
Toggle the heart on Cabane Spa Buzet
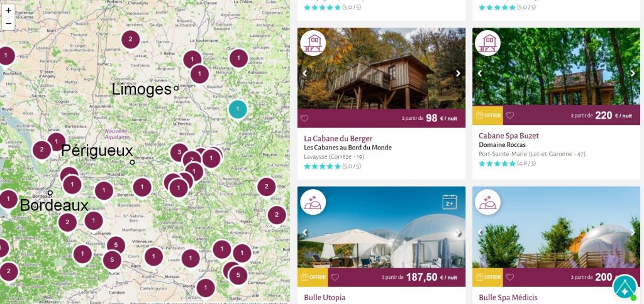click(510, 116)
